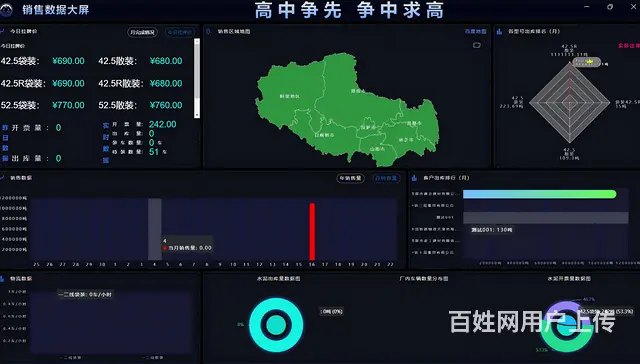Click the 物流数据 panel title
The image size is (640, 364).
(21, 278)
